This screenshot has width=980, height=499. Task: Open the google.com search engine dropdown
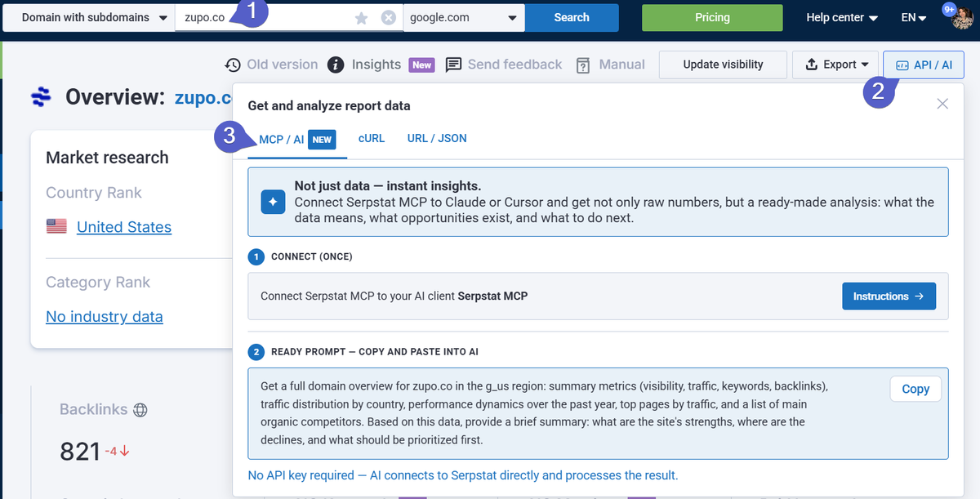point(464,17)
